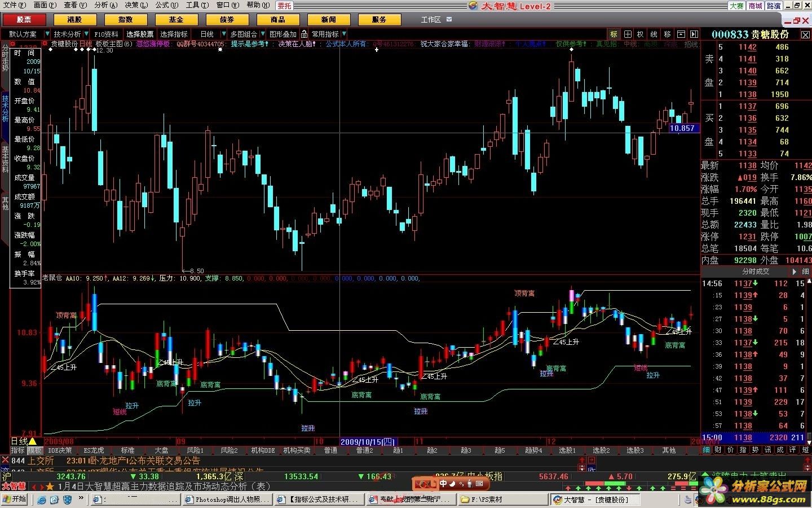Select the 选股1 indicator tab
Viewport: 812px width, 508px height.
click(x=567, y=450)
